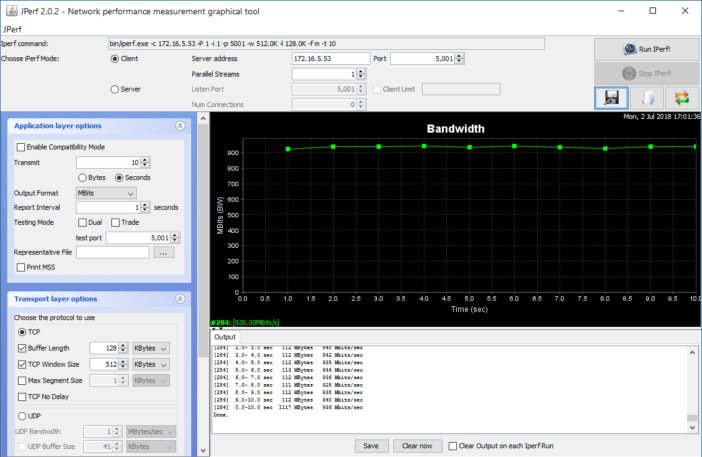This screenshot has height=457, width=702.
Task: Click the restore defaults arrows icon
Action: (682, 98)
